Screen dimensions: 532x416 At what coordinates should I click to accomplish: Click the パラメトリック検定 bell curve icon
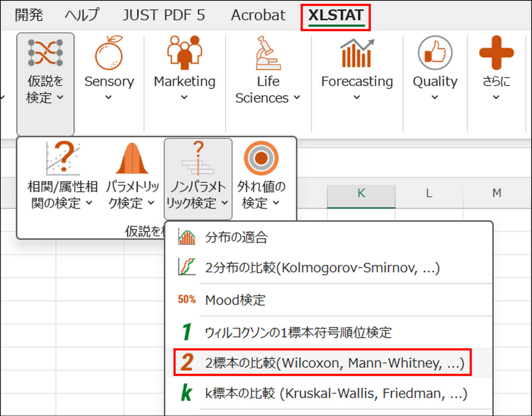(x=132, y=158)
